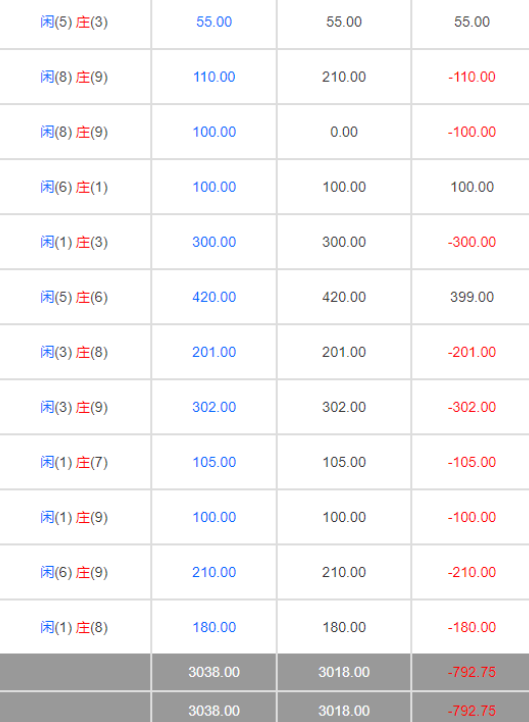Select the 闲(5) 庄(6) result cell
Image resolution: width=529 pixels, height=722 pixels.
click(x=74, y=297)
